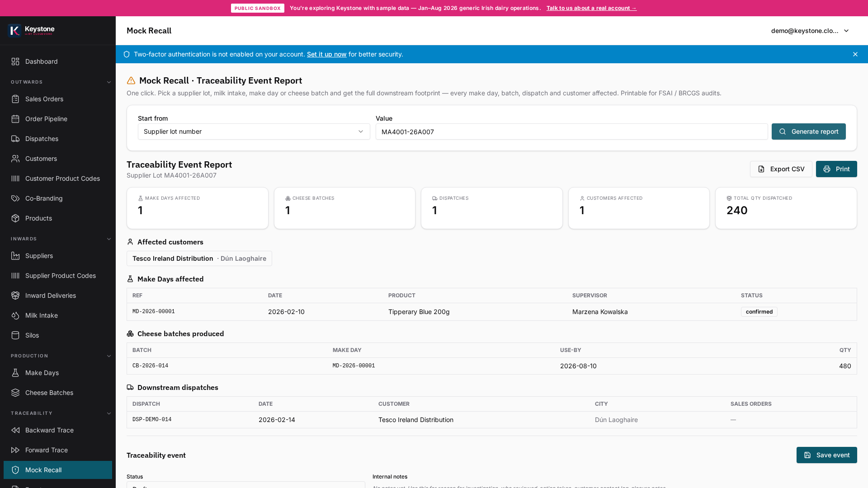Click supervisor Marzena Kowalska
Viewport: 868px width, 488px height.
point(600,312)
